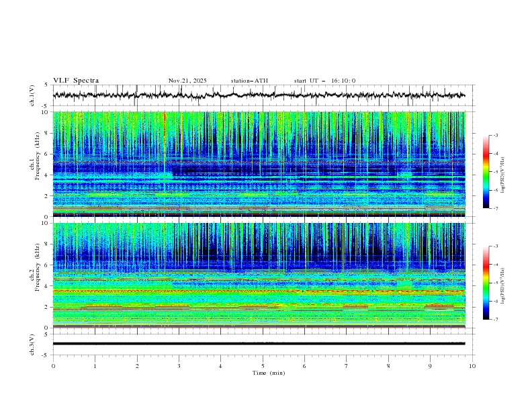Image resolution: width=532 pixels, height=411 pixels.
Task: Click the ch.1 colorbar "log(PSD)(V²/Hz)" label
Action: [502, 175]
